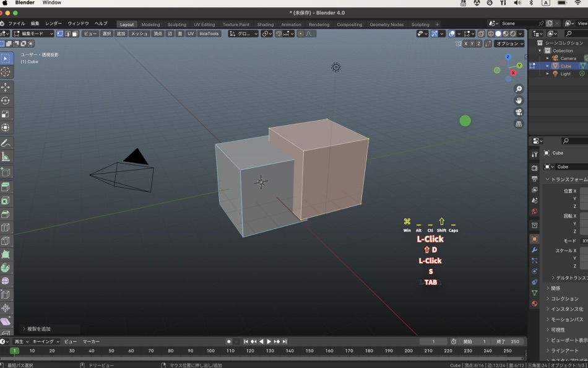Viewport: 588px width, 368px height.
Task: Enable vertex select mode
Action: [x=60, y=34]
